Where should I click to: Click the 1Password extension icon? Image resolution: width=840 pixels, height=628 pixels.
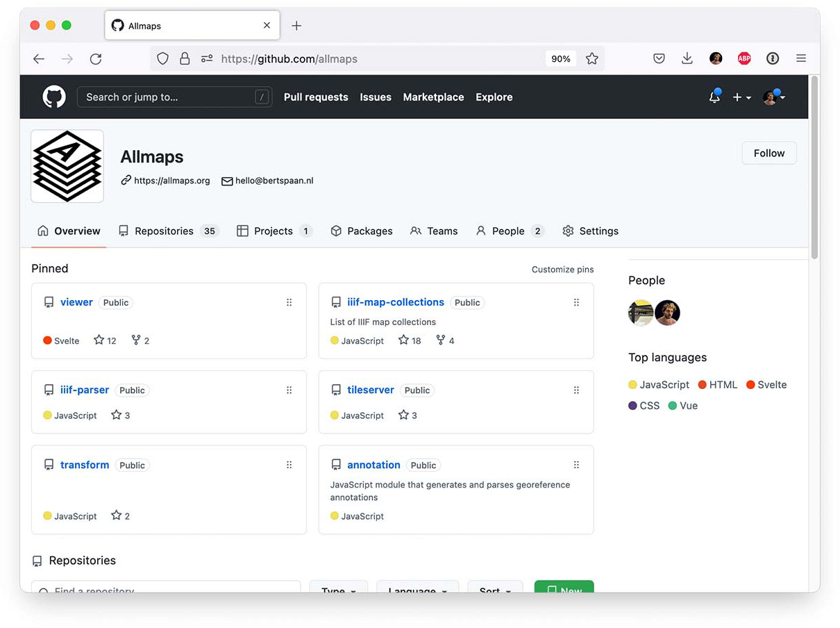pos(773,59)
